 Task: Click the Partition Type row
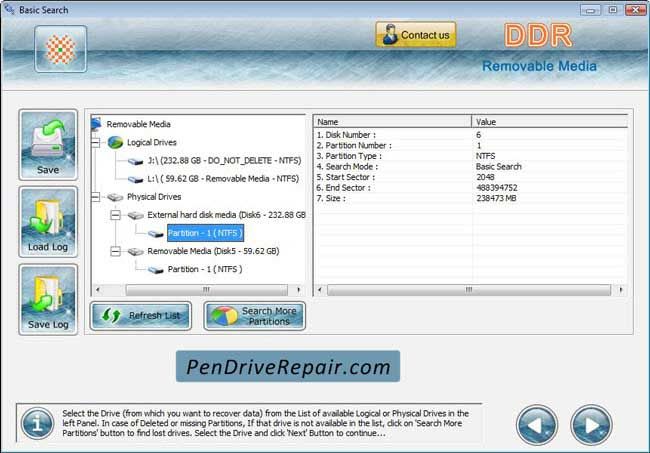point(471,156)
